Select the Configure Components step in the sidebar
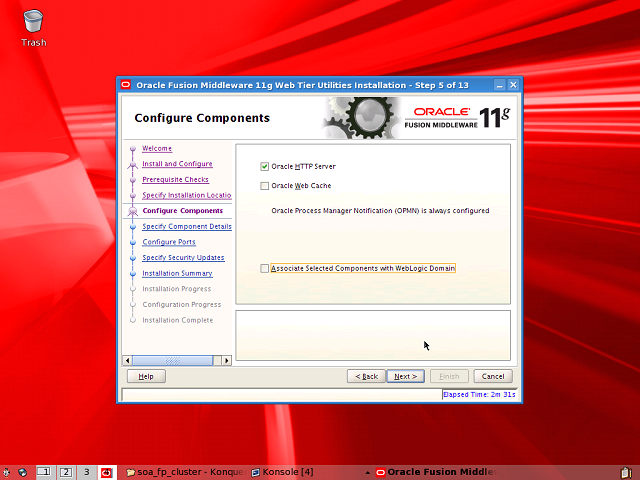This screenshot has height=480, width=640. pyautogui.click(x=182, y=211)
